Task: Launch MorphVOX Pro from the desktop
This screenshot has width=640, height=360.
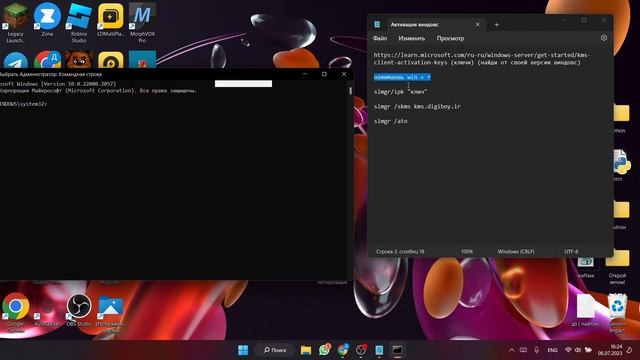Action: (x=142, y=22)
